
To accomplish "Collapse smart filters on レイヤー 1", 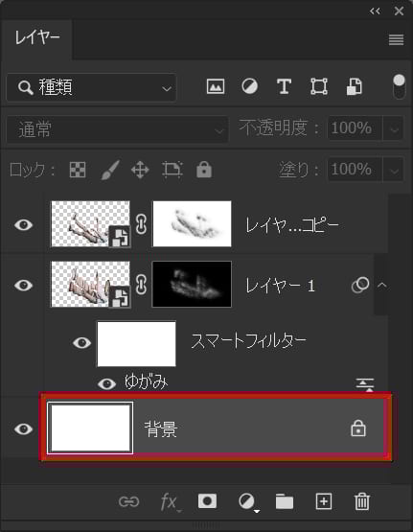I will pos(381,285).
